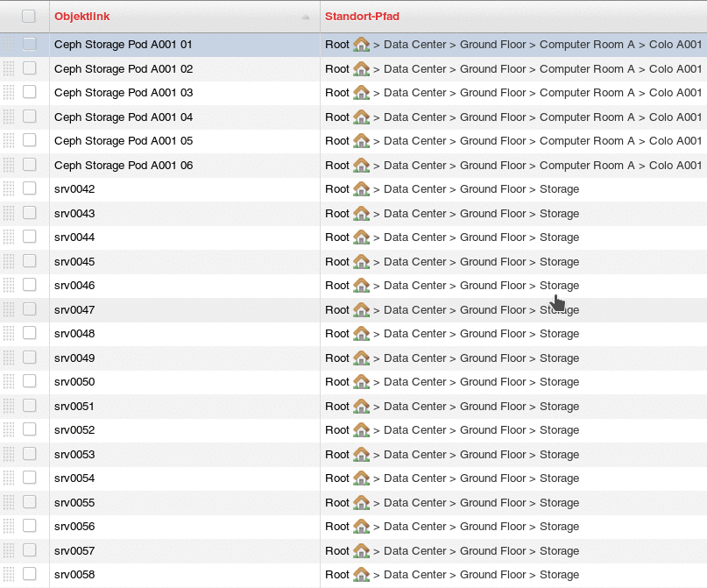Sort by Standort-Pfad column header
Viewport: 707px width, 588px height.
pos(362,17)
